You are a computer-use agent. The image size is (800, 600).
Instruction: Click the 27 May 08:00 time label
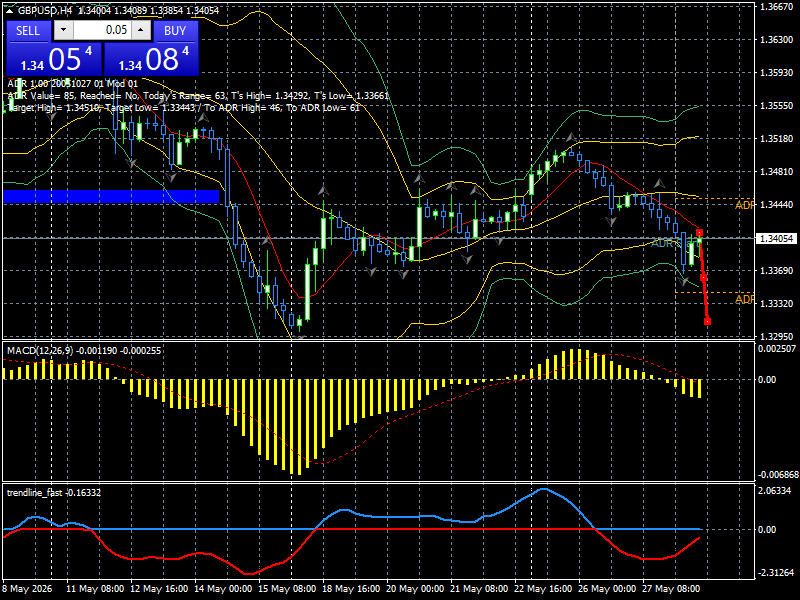point(671,589)
